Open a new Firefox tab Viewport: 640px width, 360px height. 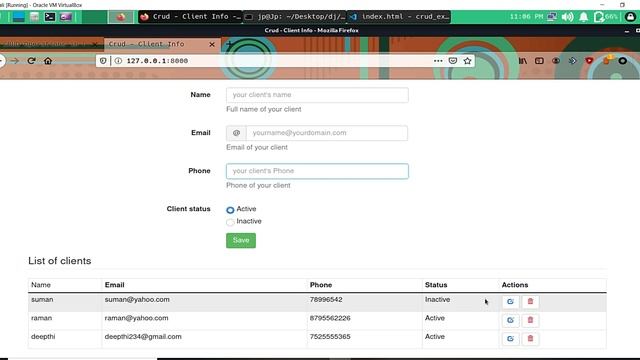click(x=229, y=44)
